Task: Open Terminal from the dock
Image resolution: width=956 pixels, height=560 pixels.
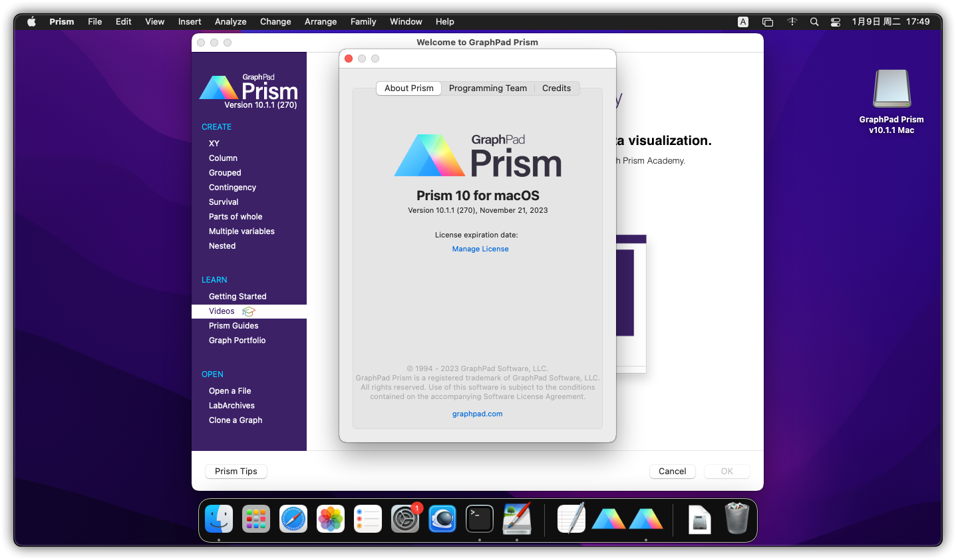Action: pyautogui.click(x=480, y=519)
